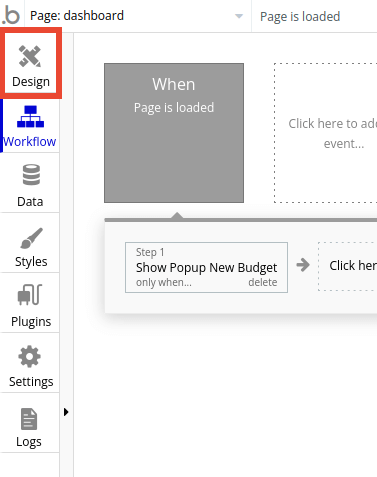377x477 pixels.
Task: Expand the sidebar with the black arrow
Action: 66,412
